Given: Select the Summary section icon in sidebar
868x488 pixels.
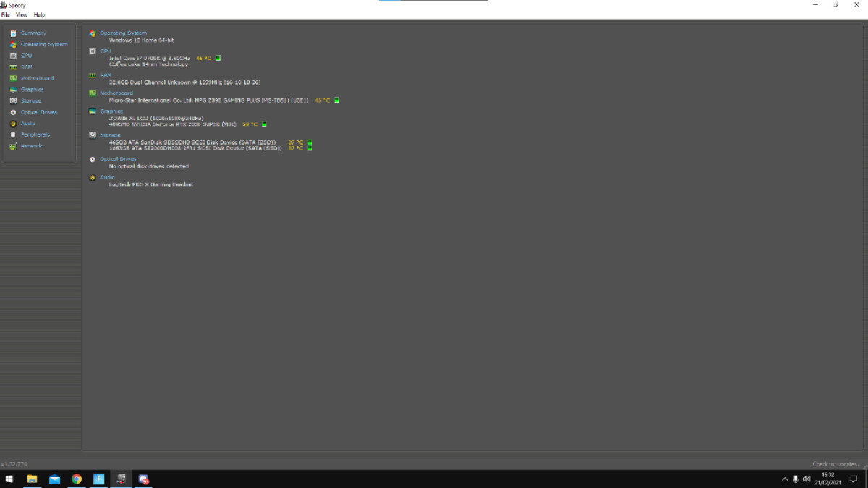Looking at the screenshot, I should tap(13, 33).
